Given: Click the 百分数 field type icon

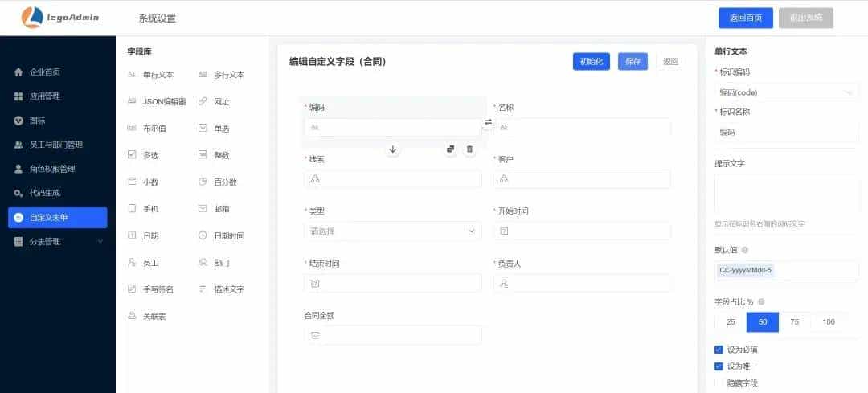Looking at the screenshot, I should (x=203, y=182).
